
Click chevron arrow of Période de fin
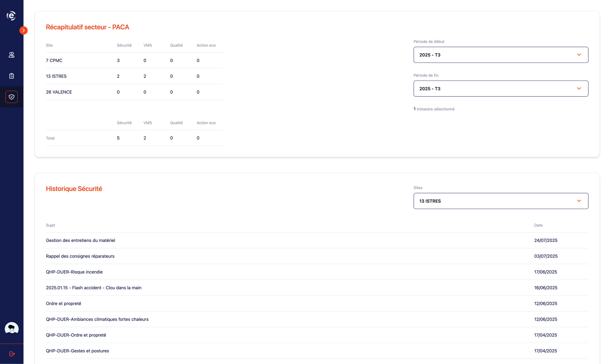[579, 88]
